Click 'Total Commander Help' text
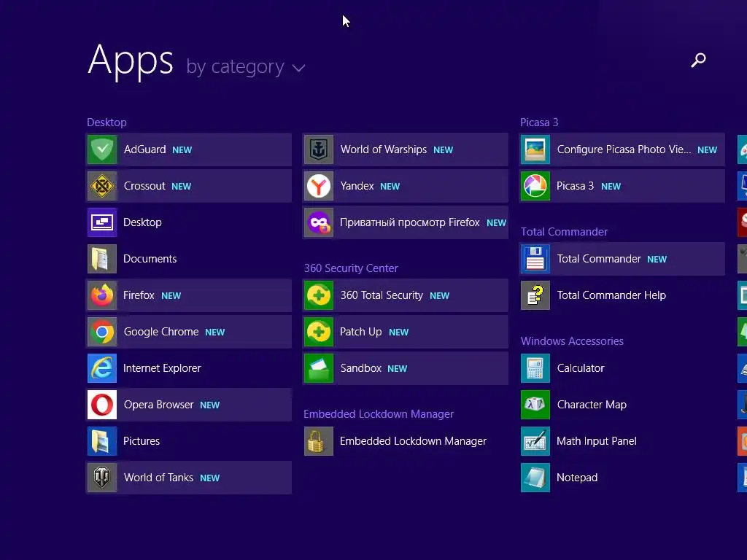Image resolution: width=747 pixels, height=560 pixels. [x=612, y=295]
